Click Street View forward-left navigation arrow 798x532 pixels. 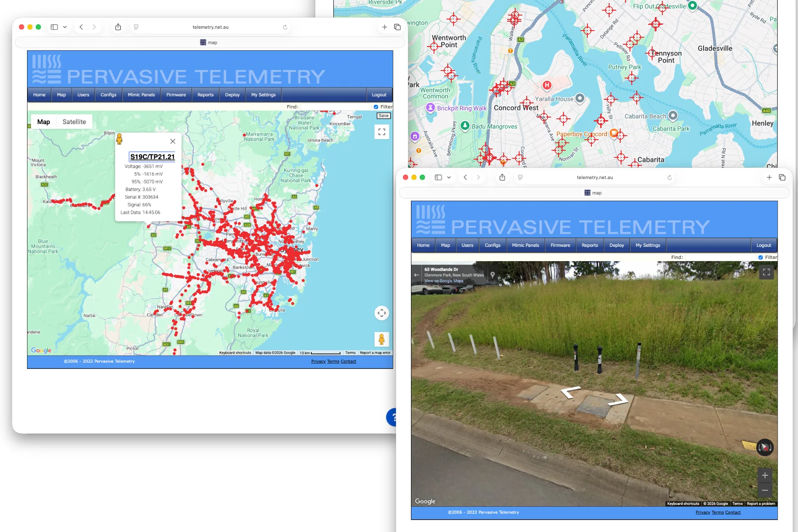click(571, 391)
